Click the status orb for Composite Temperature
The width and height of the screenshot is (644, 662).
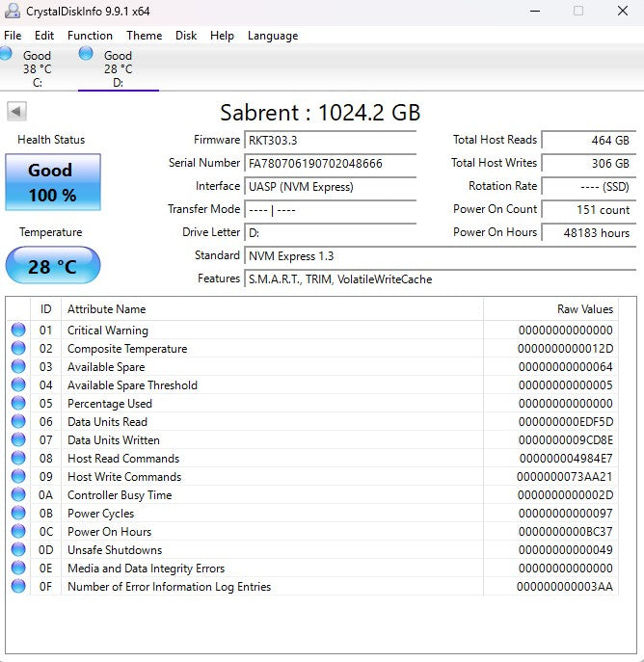pos(18,348)
